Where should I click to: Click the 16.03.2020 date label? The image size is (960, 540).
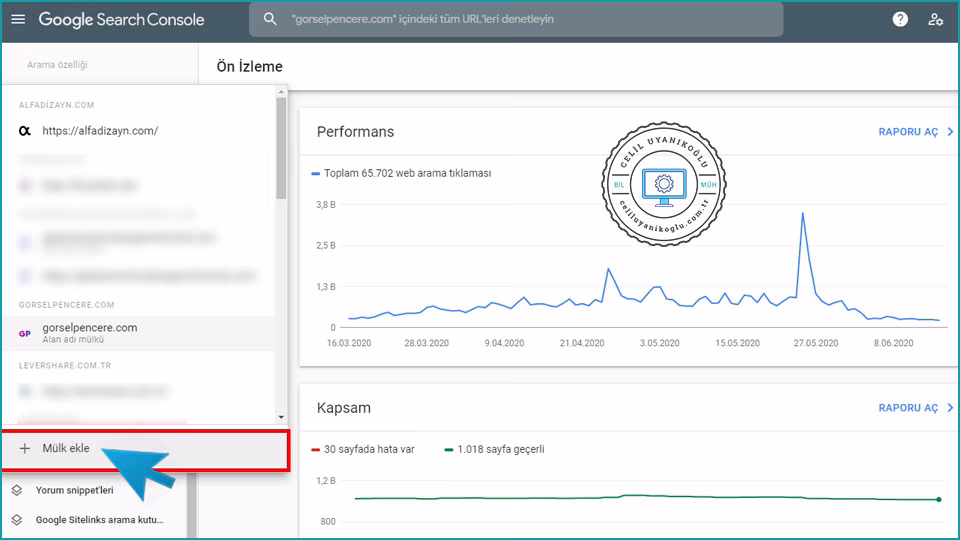click(349, 343)
